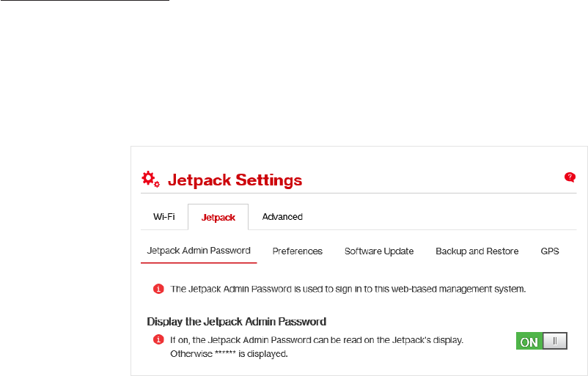Select the Jetpack tab
Viewport: 588px width, 376px height.
click(x=218, y=217)
